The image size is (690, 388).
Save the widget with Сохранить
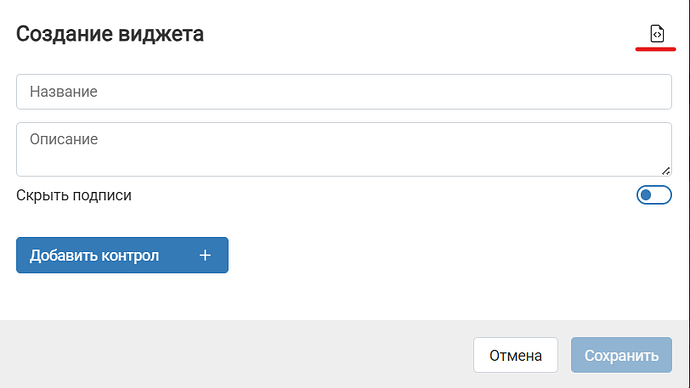coord(621,355)
